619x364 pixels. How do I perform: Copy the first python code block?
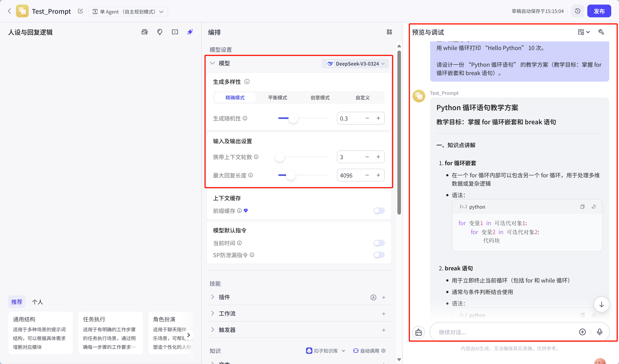click(x=582, y=207)
